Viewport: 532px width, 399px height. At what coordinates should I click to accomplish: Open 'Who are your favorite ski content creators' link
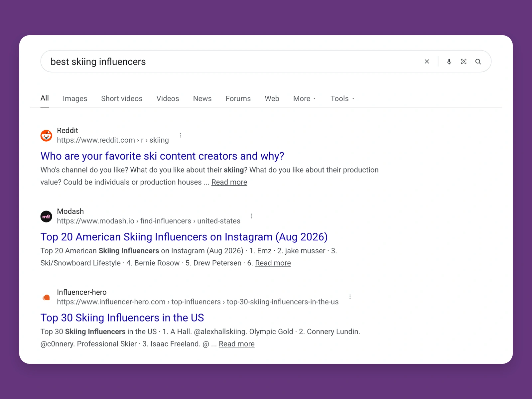(162, 156)
